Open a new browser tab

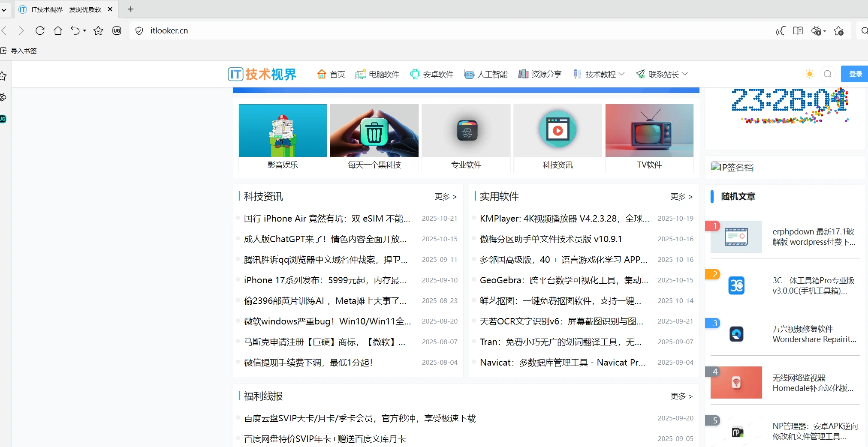click(131, 9)
